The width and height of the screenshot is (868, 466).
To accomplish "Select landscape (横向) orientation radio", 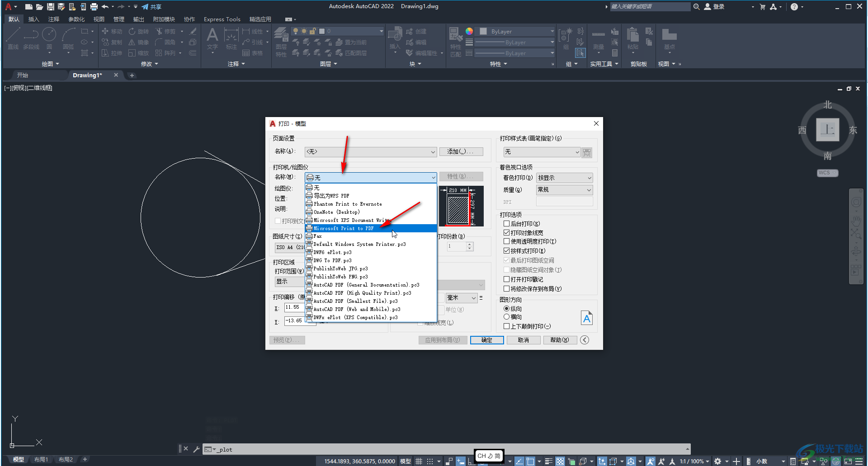I will [x=506, y=317].
